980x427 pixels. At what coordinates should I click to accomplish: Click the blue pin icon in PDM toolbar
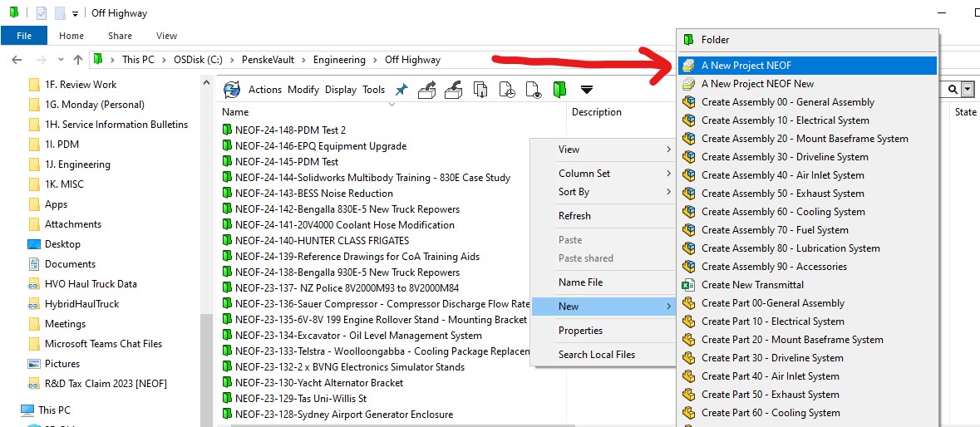[x=401, y=90]
